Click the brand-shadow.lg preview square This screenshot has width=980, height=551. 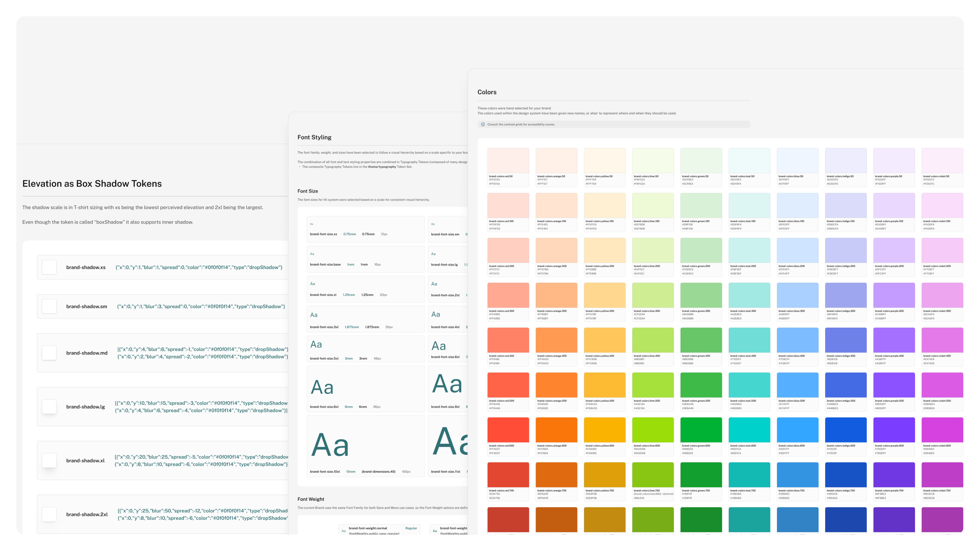pos(49,407)
